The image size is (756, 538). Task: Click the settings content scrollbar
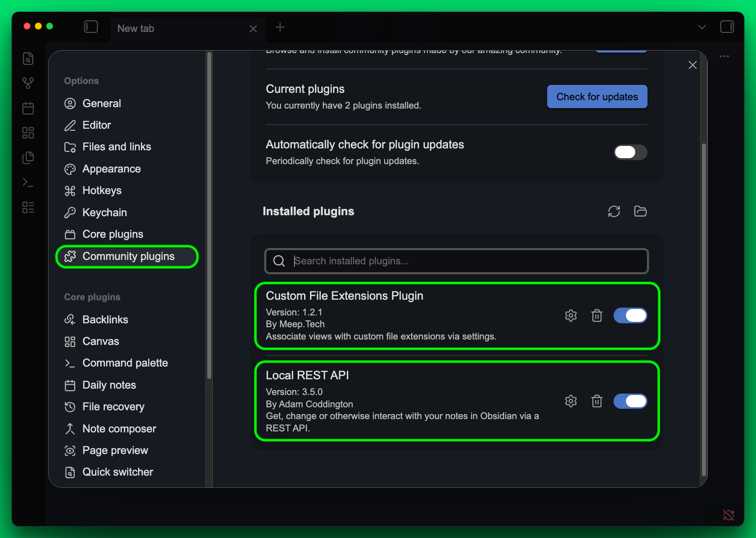pos(703,310)
